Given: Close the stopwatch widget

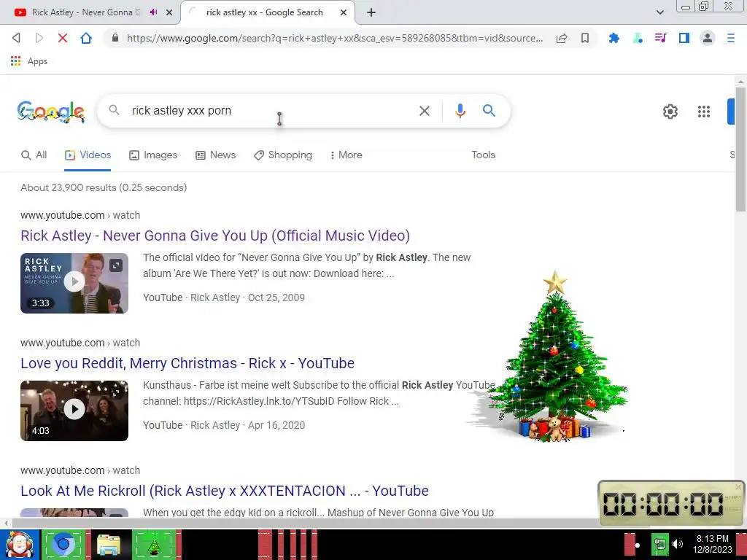Looking at the screenshot, I should (738, 486).
